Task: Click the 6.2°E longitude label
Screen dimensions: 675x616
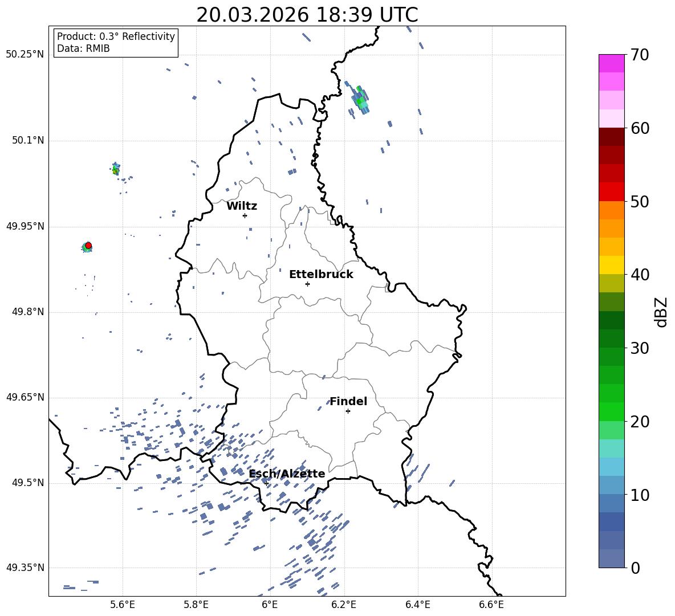Action: (x=344, y=605)
